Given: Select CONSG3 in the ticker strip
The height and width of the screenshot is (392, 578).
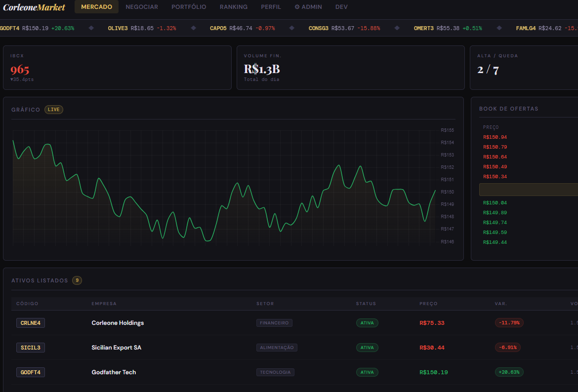Looking at the screenshot, I should (319, 28).
